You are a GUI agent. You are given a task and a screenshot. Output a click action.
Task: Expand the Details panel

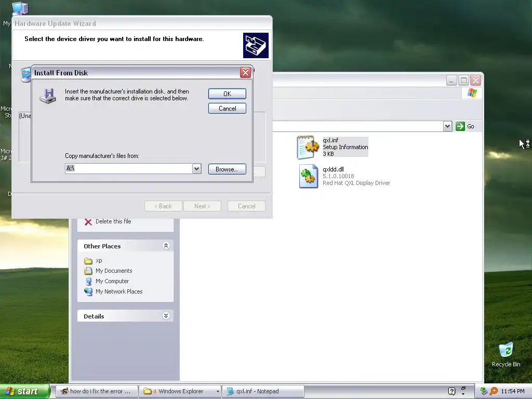[166, 316]
